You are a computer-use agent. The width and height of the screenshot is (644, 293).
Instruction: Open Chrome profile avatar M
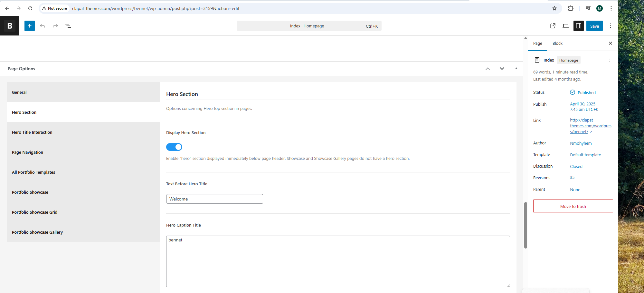pos(600,8)
